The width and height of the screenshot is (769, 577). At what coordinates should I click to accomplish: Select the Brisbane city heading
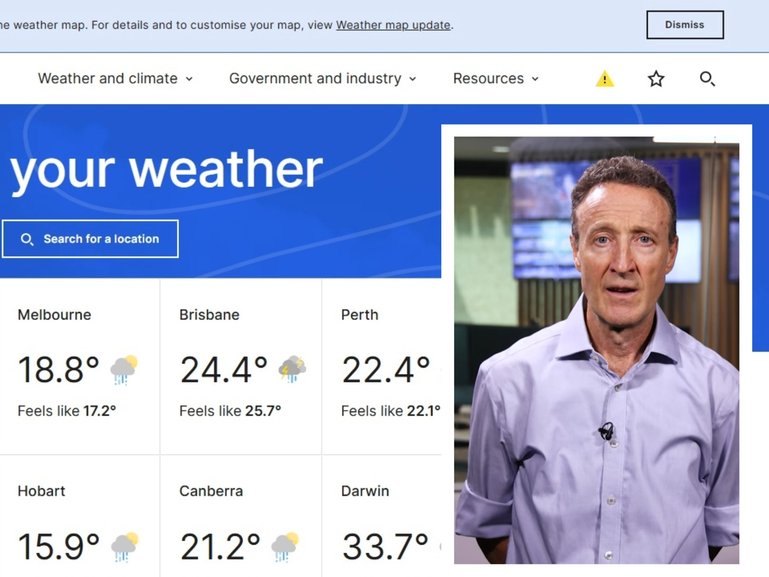coord(209,315)
